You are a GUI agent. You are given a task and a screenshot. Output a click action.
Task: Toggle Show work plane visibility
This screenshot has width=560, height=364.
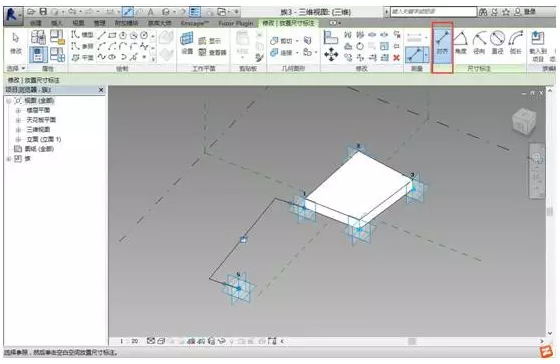click(210, 41)
